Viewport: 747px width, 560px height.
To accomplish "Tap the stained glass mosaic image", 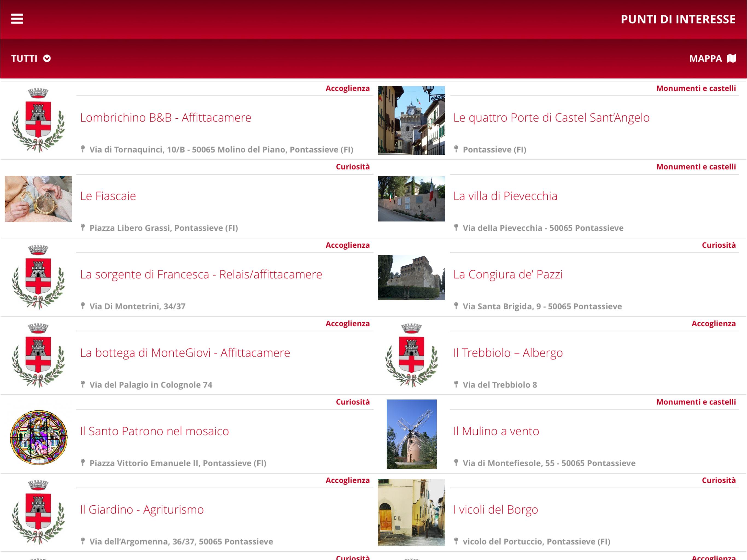I will click(39, 437).
